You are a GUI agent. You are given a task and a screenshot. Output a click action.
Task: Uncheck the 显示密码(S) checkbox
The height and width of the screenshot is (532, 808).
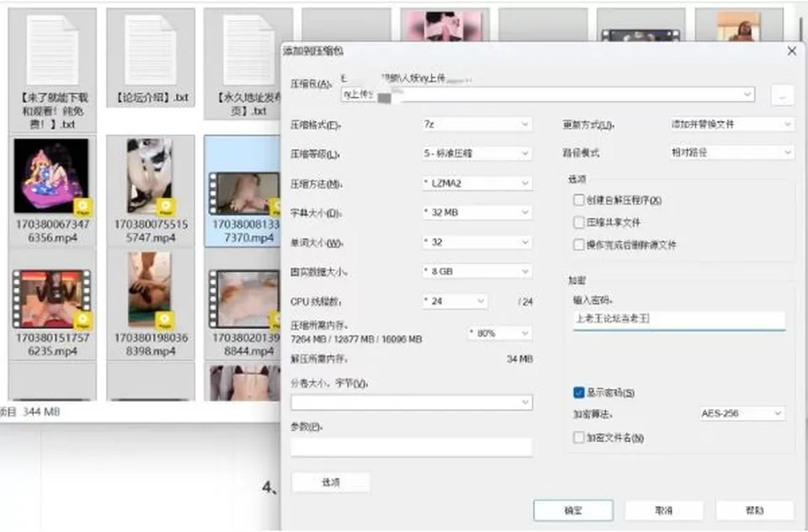click(579, 393)
